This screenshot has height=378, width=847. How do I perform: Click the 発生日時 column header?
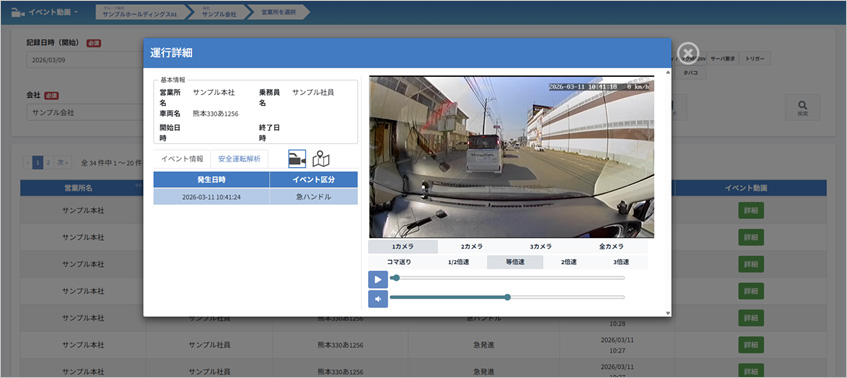(211, 179)
